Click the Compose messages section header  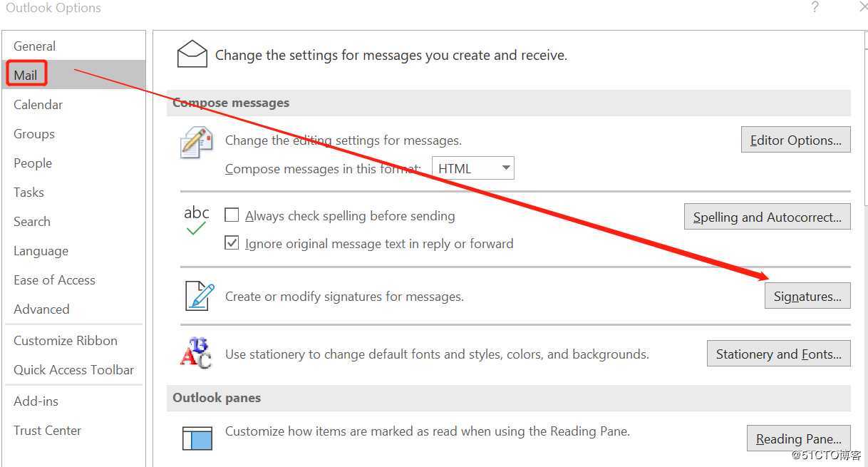(x=509, y=103)
